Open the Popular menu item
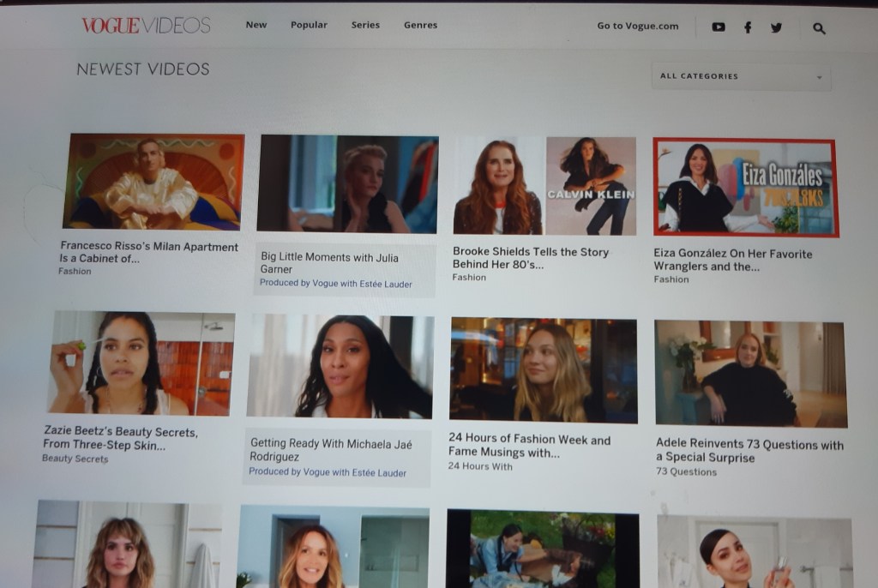Image resolution: width=878 pixels, height=588 pixels. click(x=309, y=25)
